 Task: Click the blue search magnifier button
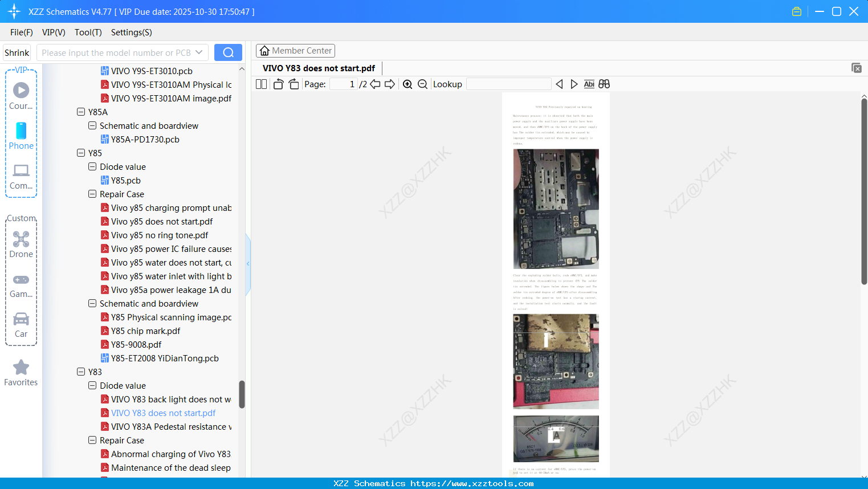pos(228,52)
